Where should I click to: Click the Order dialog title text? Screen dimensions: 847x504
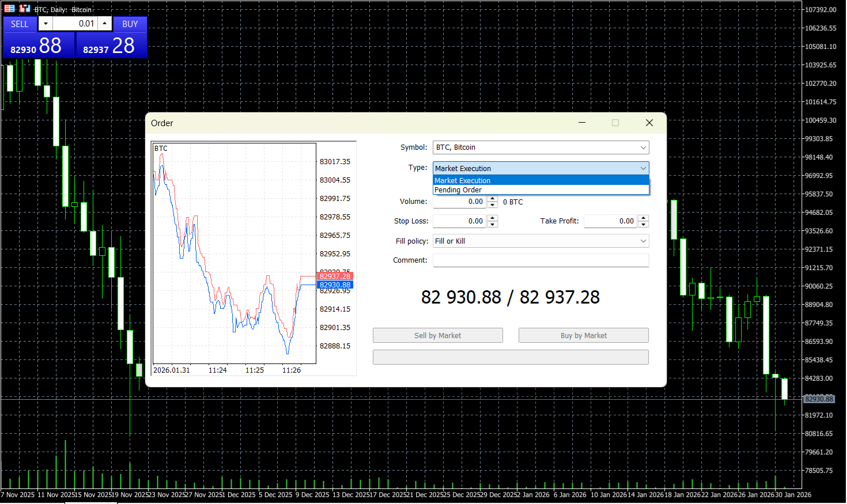click(x=162, y=123)
